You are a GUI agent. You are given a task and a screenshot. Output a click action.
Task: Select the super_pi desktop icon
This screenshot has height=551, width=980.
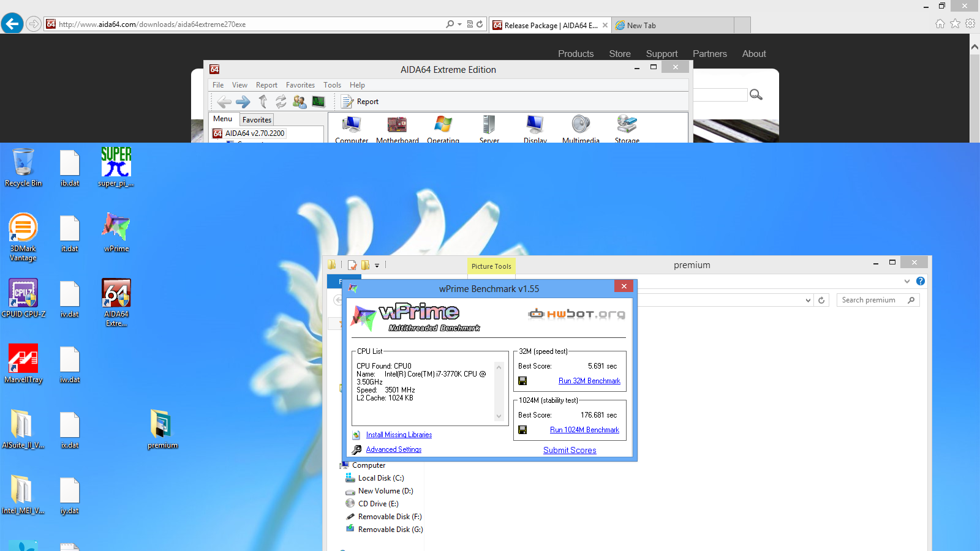coord(116,167)
